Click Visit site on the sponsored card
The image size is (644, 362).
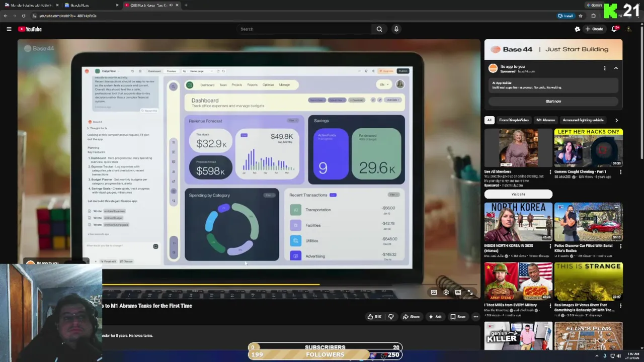518,194
